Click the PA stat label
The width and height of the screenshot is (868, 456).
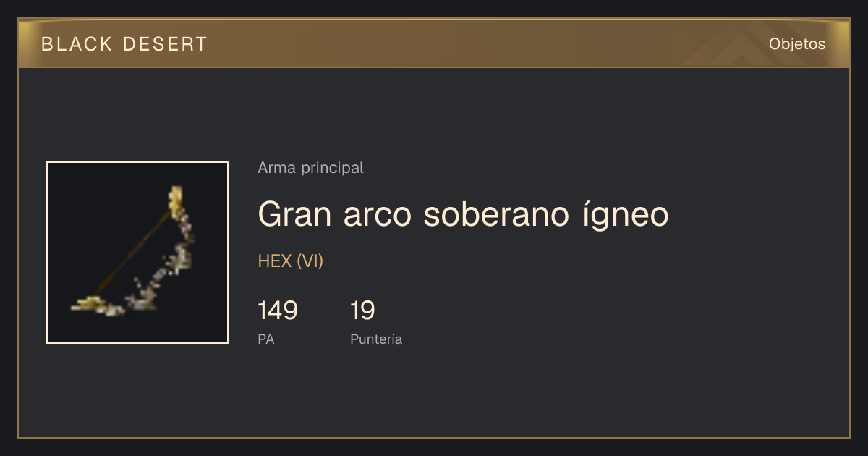(265, 339)
